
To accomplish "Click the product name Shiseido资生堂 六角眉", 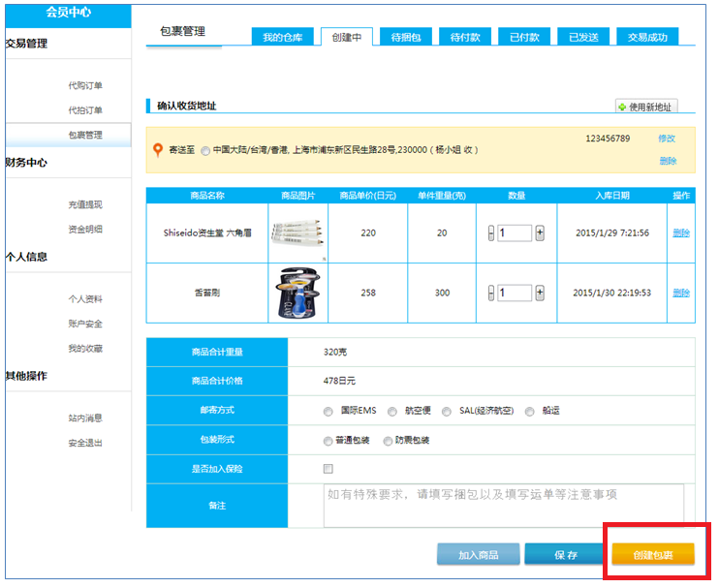I will (207, 233).
